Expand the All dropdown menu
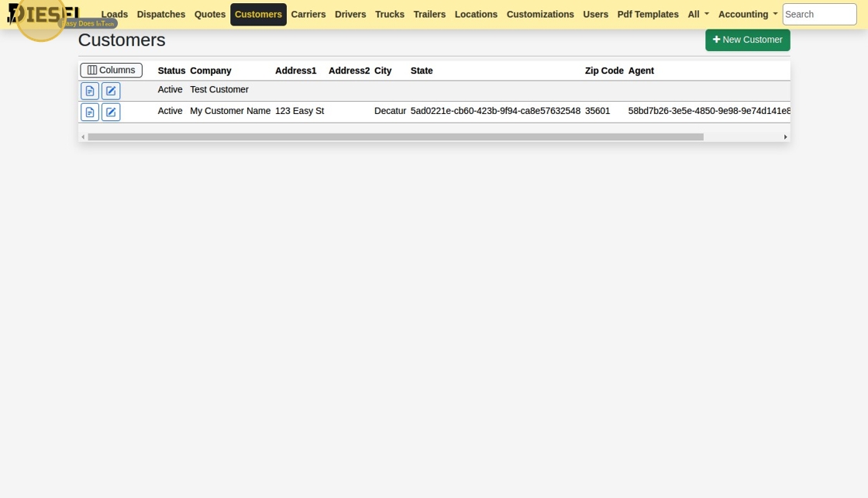Viewport: 868px width, 498px height. point(698,15)
